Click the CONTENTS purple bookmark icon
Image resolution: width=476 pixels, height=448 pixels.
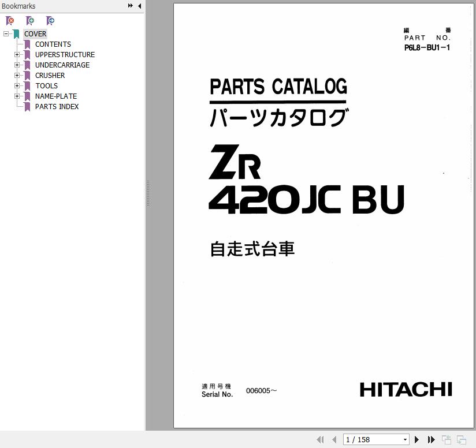27,44
